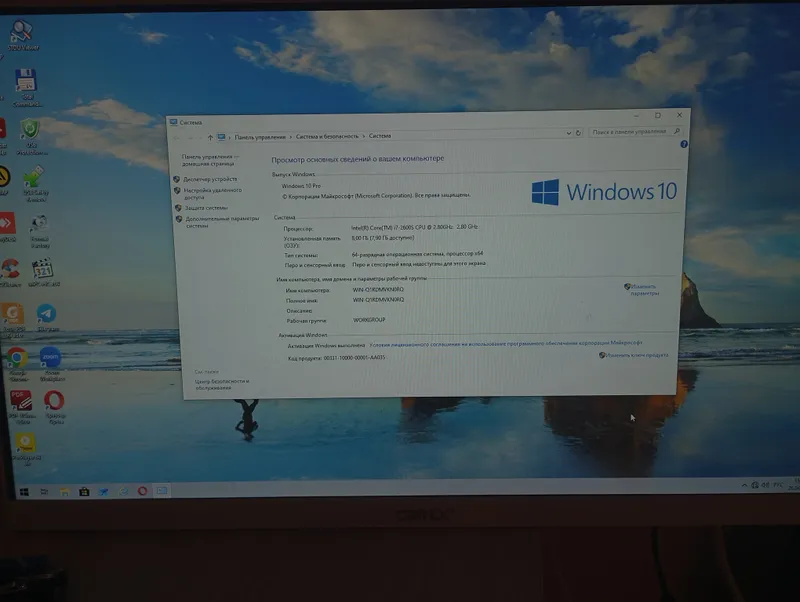The width and height of the screenshot is (800, 602).
Task: Launch Google Chrome from the desktop
Action: click(17, 363)
